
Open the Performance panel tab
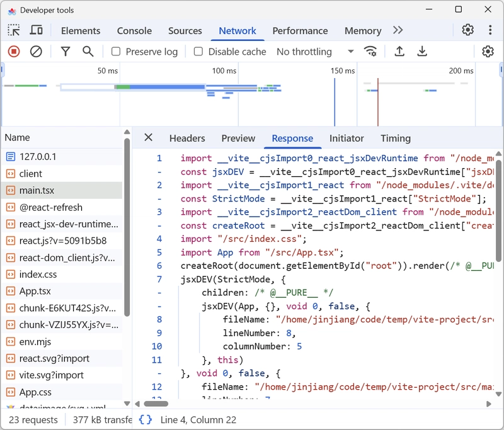click(301, 30)
